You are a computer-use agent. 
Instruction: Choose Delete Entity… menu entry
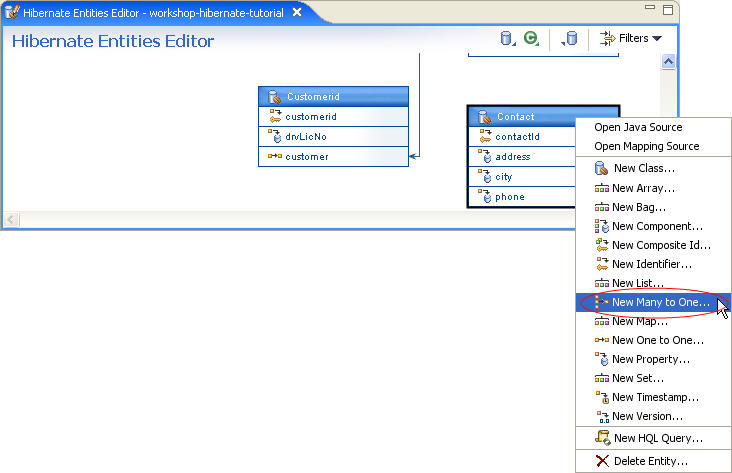pyautogui.click(x=653, y=461)
